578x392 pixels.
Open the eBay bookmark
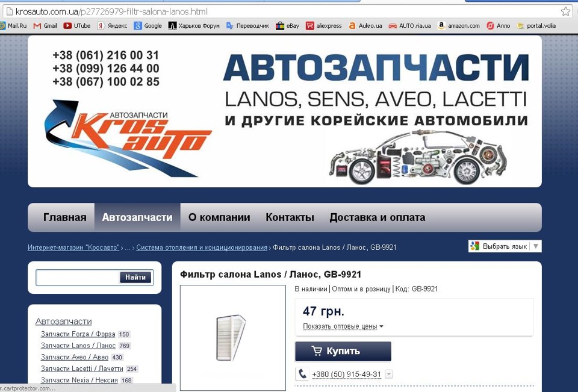288,26
